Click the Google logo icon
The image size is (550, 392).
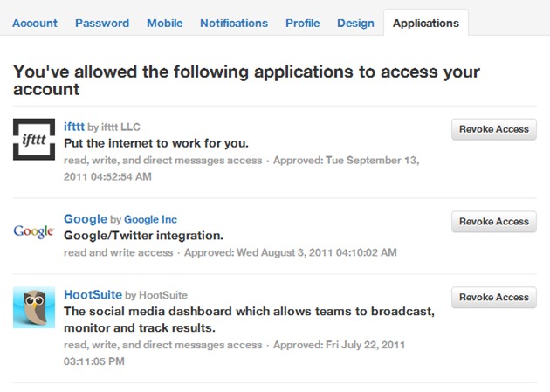(x=34, y=231)
